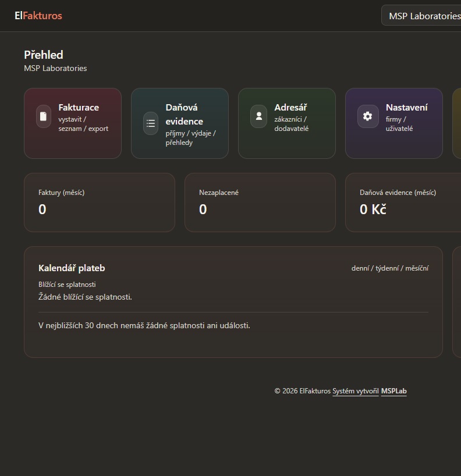Screen dimensions: 461x476
Task: Click the Daňová evidence list icon
Action: pos(151,123)
